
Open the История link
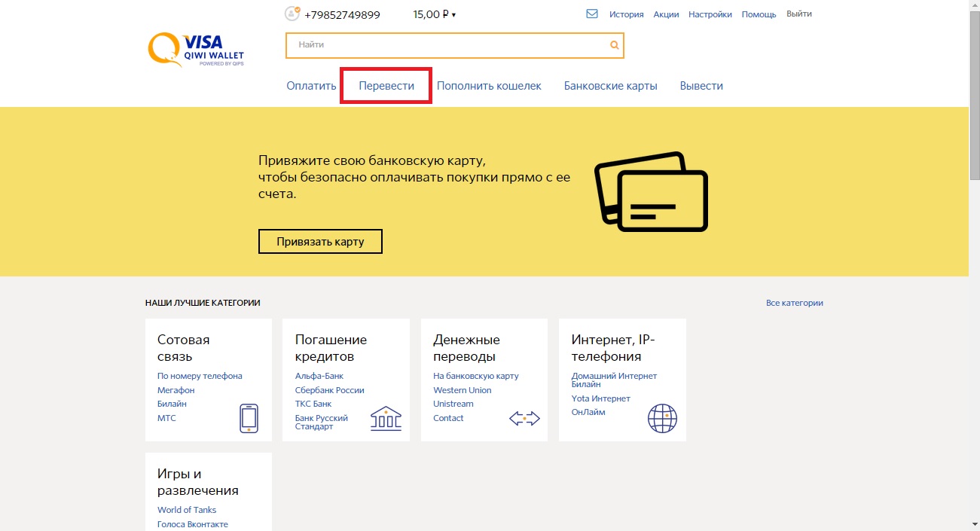[x=626, y=14]
